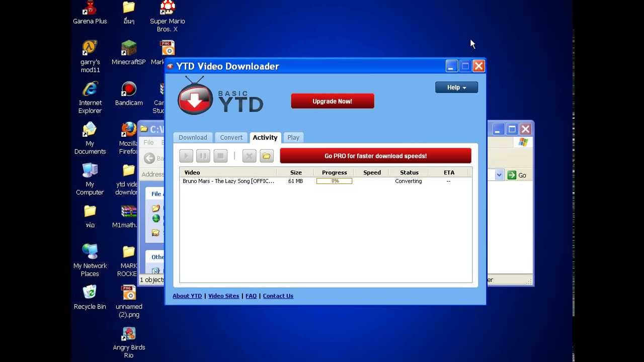Viewport: 644px width, 362px height.
Task: Select the Mozilla Firefox desktop icon
Action: coord(128,138)
